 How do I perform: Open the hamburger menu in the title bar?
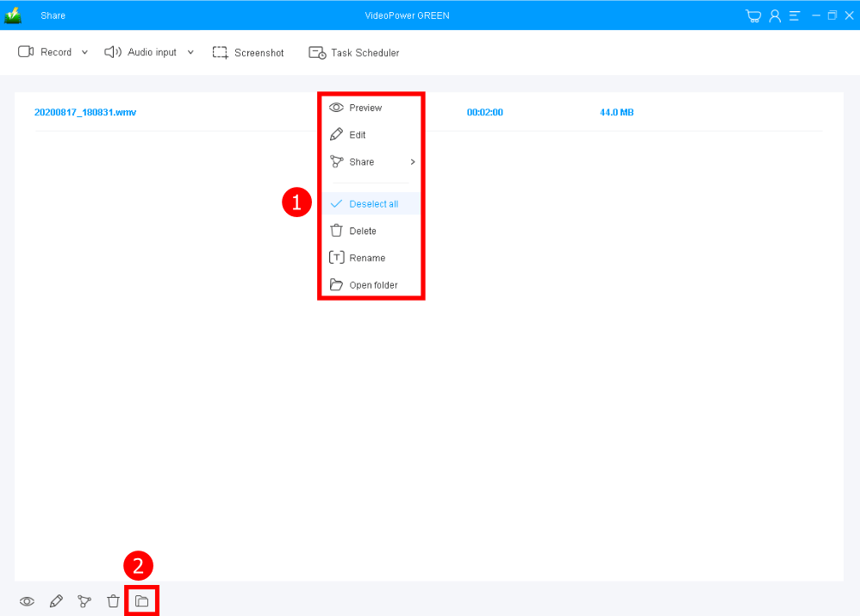click(795, 15)
